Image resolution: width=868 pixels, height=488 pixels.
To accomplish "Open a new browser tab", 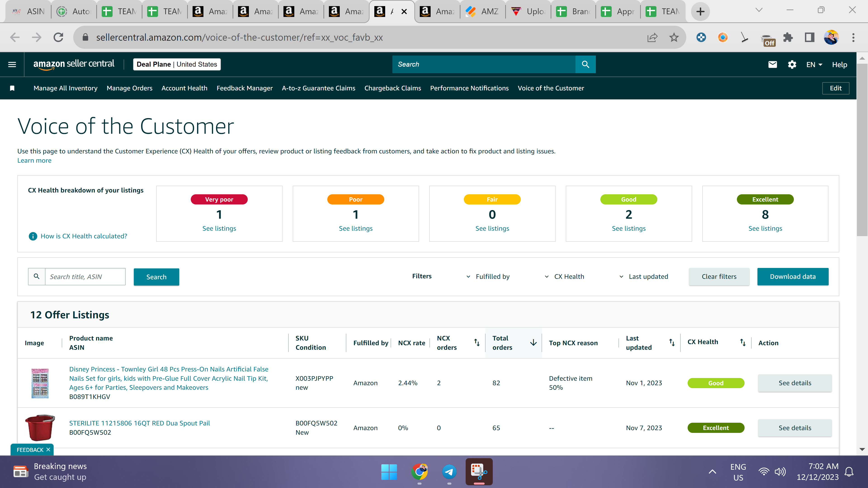I will tap(700, 12).
